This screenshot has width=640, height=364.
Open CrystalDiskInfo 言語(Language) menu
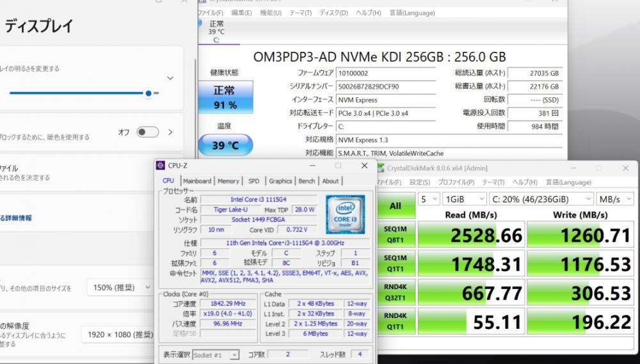click(412, 13)
